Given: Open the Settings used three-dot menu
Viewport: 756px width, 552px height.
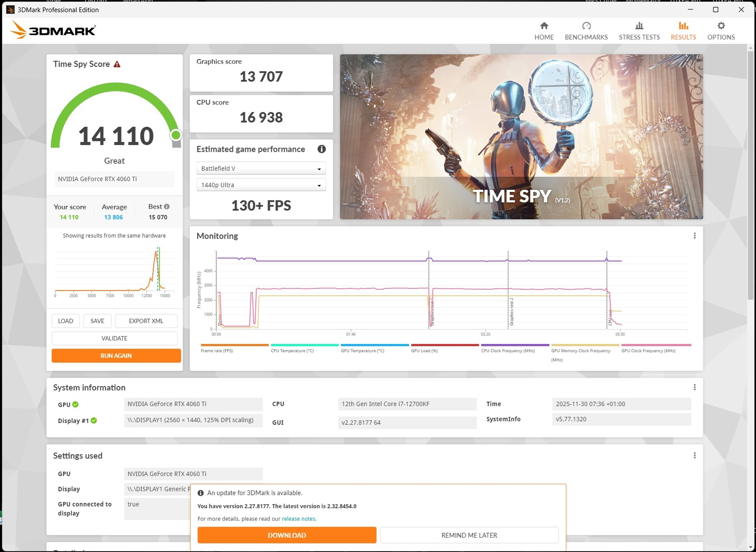Looking at the screenshot, I should click(694, 456).
